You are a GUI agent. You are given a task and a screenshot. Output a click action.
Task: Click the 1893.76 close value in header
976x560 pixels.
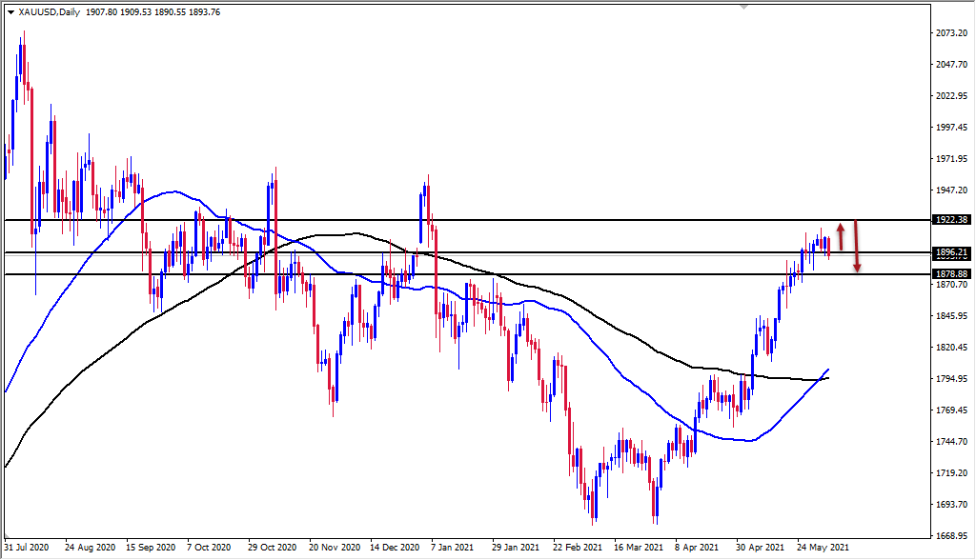[204, 11]
